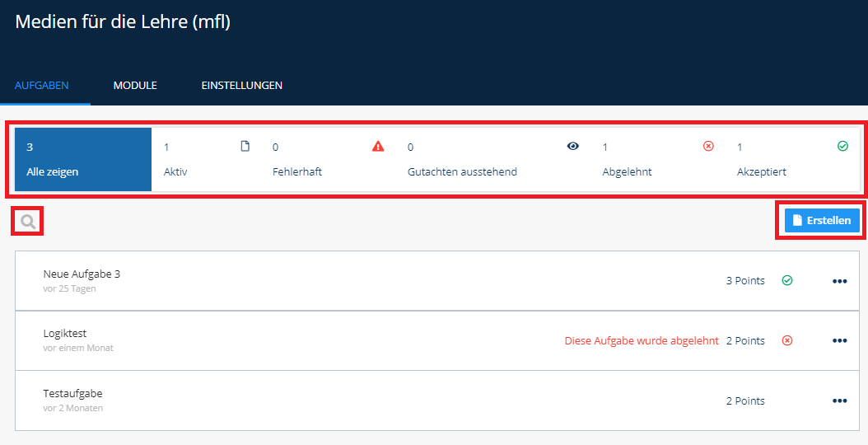
Task: Open three-dot menu for Logiktest
Action: 840,340
